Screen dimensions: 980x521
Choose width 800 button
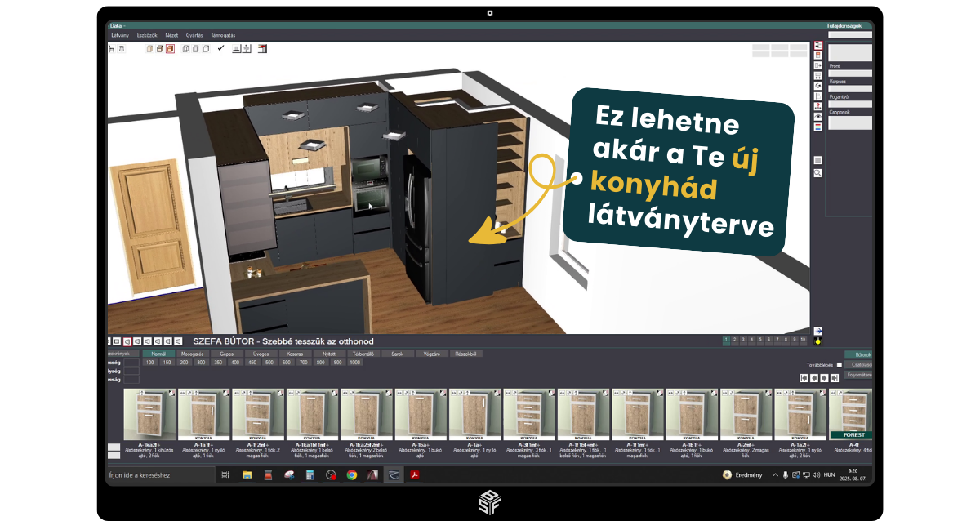[321, 363]
